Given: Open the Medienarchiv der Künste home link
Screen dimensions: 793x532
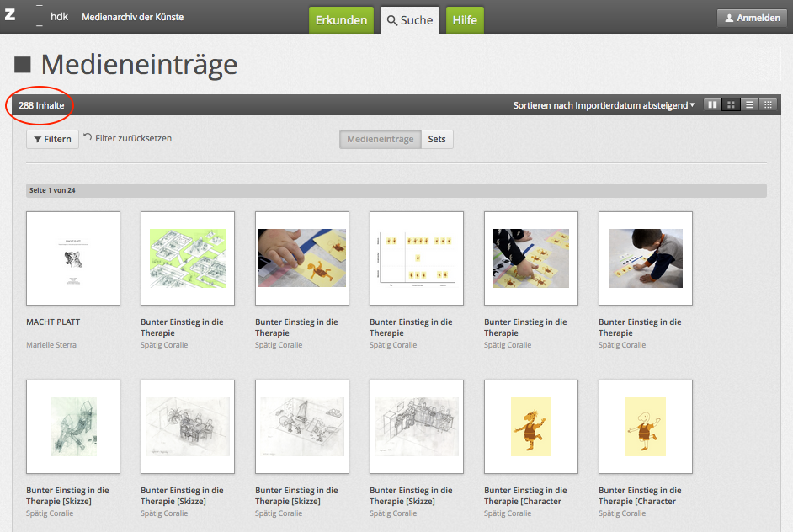Looking at the screenshot, I should pos(132,17).
